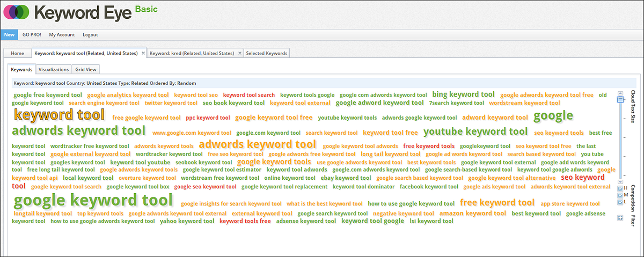The image size is (644, 257).
Task: Click Logout
Action: pos(90,35)
